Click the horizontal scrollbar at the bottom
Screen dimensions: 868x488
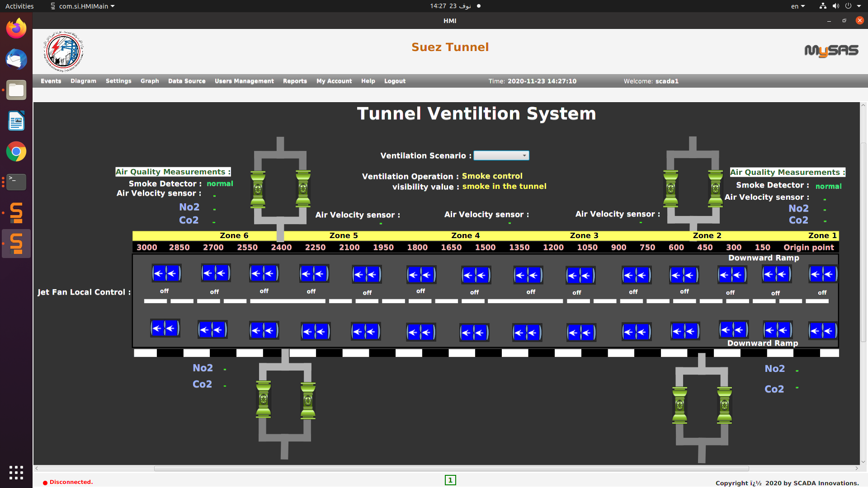point(451,469)
